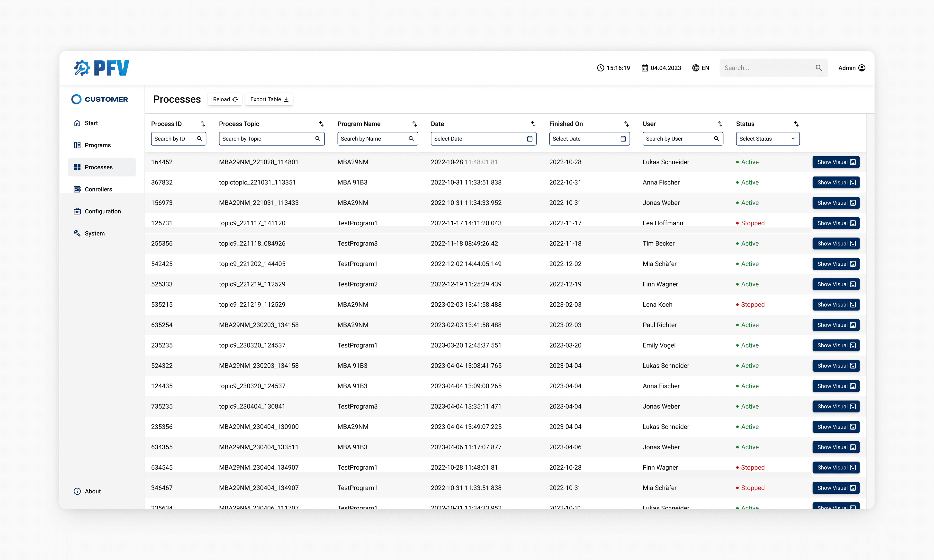Focus the Search by Topic field
934x560 pixels.
pyautogui.click(x=272, y=139)
